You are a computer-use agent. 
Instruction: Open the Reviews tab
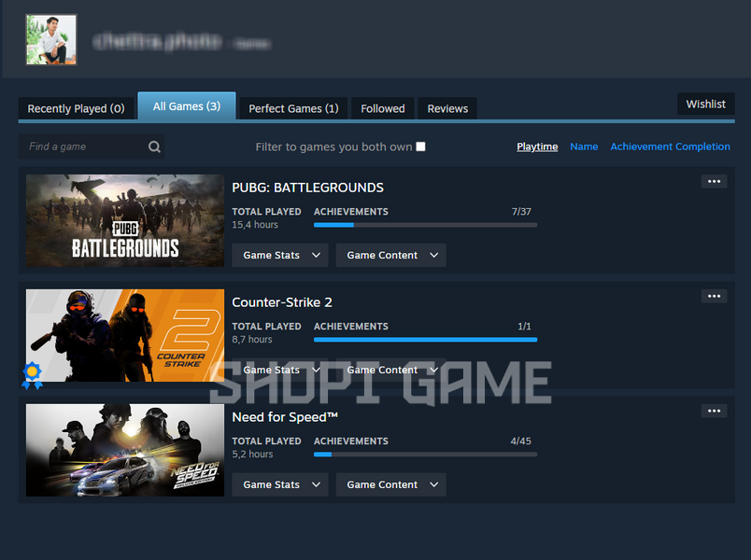click(x=447, y=108)
